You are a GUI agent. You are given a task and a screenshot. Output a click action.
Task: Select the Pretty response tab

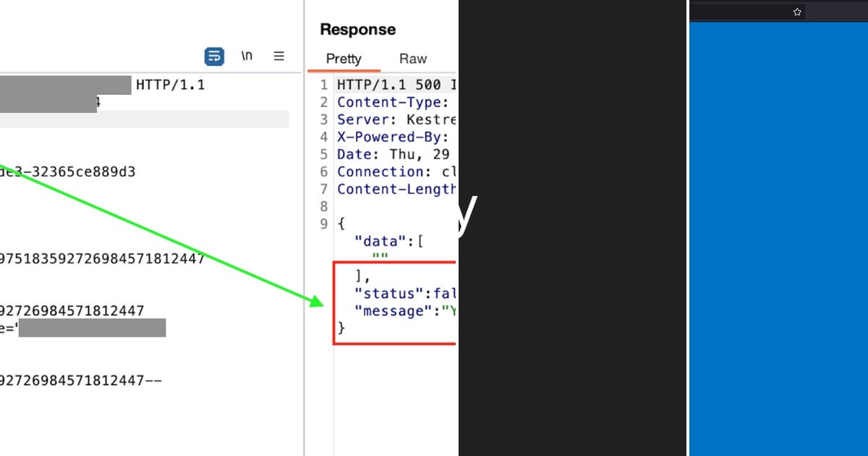343,59
